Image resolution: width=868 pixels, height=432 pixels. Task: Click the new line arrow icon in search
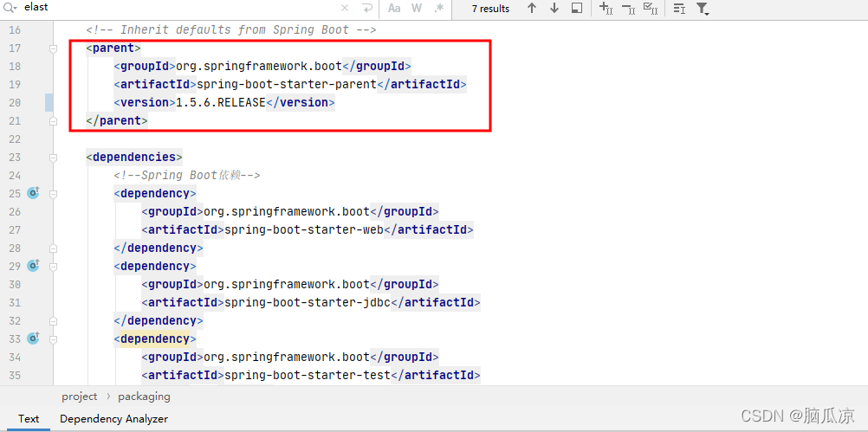pyautogui.click(x=366, y=9)
